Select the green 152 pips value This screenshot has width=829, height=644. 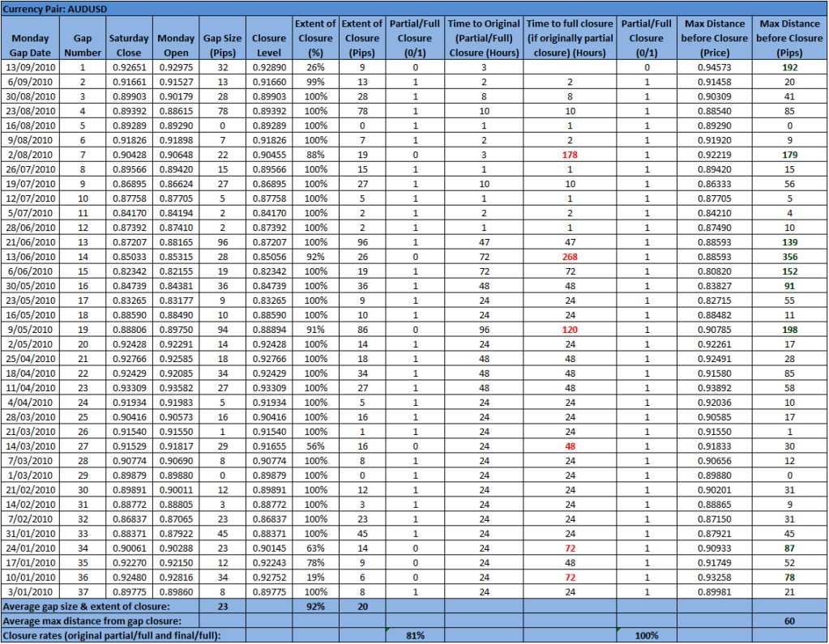click(x=789, y=271)
